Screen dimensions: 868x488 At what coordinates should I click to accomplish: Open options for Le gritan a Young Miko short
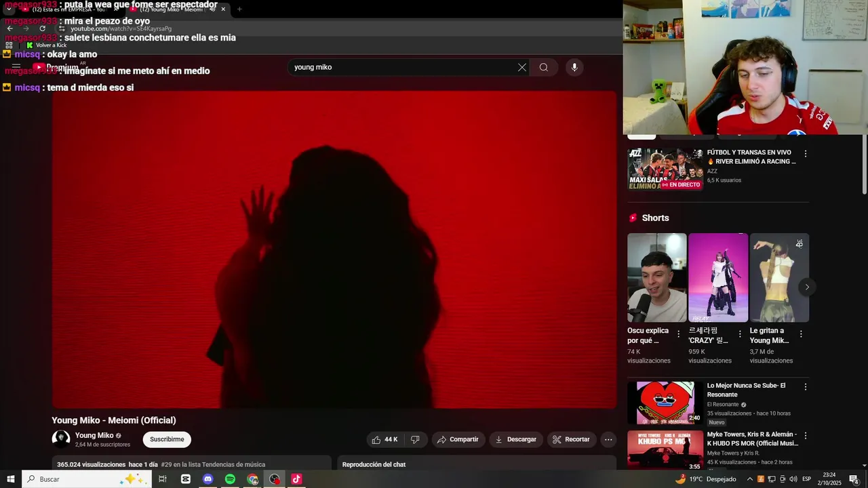(x=801, y=334)
